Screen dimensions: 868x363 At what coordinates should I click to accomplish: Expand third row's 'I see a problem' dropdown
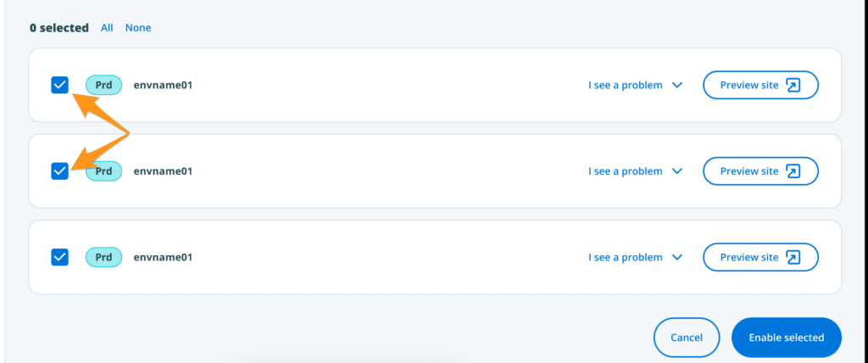coord(635,257)
